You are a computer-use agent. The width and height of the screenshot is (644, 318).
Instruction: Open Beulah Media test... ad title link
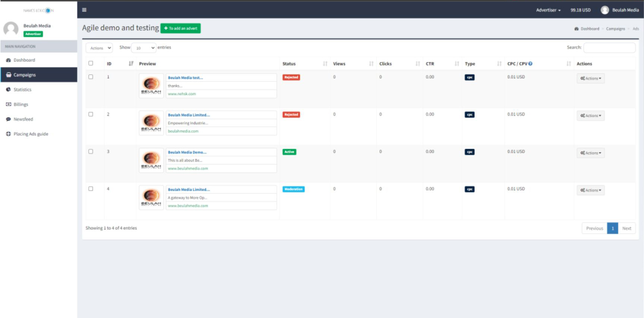pos(185,78)
